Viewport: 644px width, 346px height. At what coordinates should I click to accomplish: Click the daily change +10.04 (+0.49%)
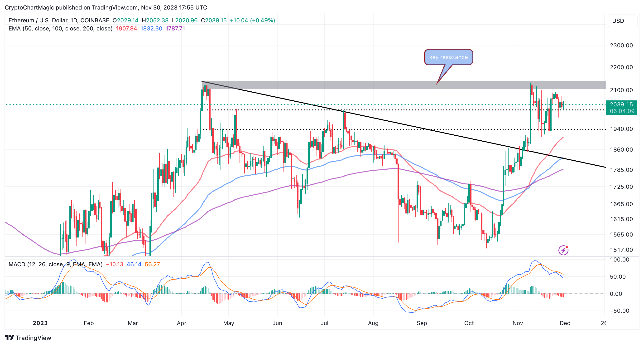point(253,20)
